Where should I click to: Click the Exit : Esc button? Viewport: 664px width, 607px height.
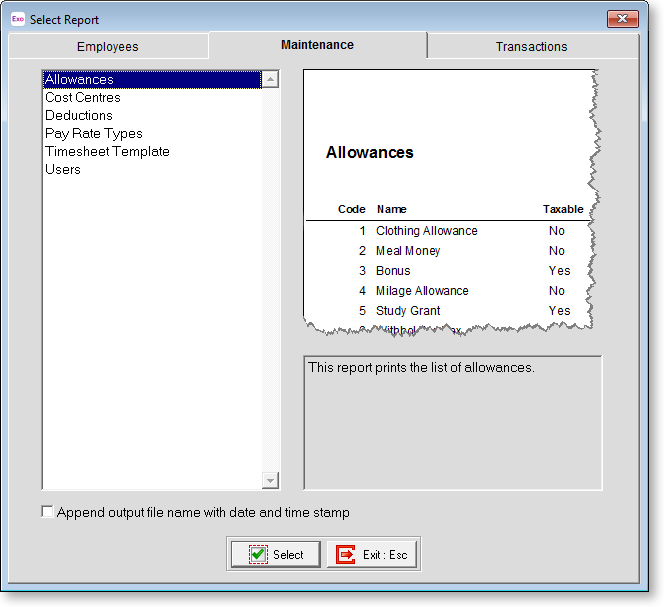371,554
